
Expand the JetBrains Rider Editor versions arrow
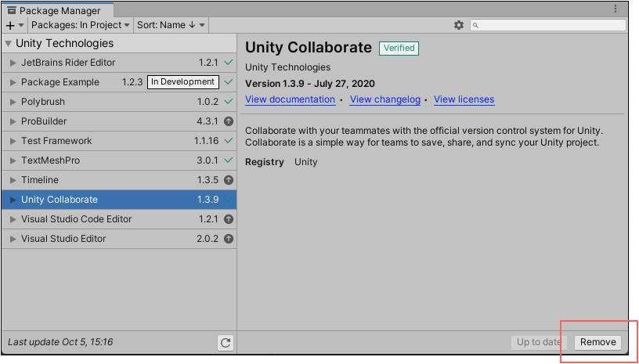click(13, 63)
